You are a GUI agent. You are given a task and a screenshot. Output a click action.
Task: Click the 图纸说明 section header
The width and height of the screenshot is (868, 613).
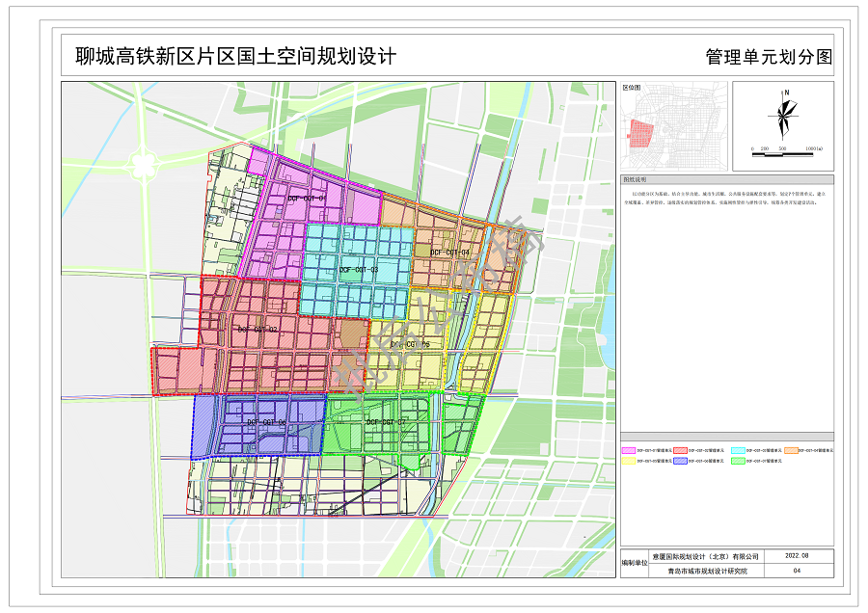637,180
